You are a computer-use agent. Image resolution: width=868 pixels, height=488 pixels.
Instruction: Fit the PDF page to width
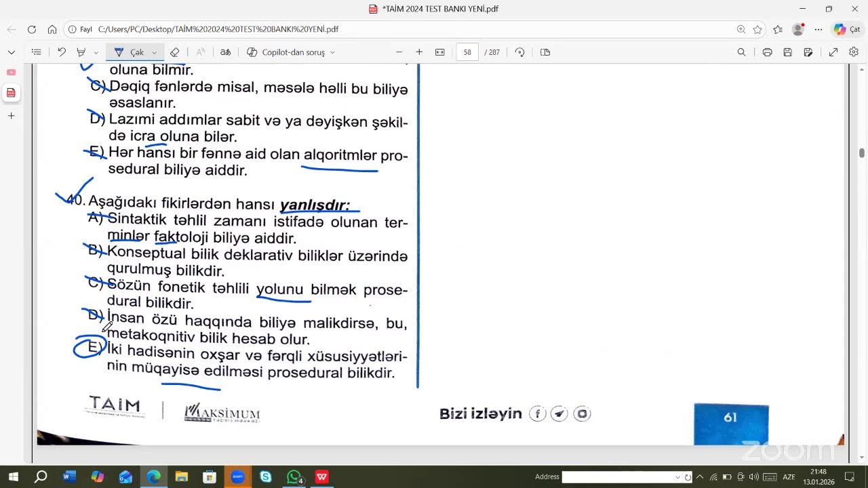click(439, 52)
